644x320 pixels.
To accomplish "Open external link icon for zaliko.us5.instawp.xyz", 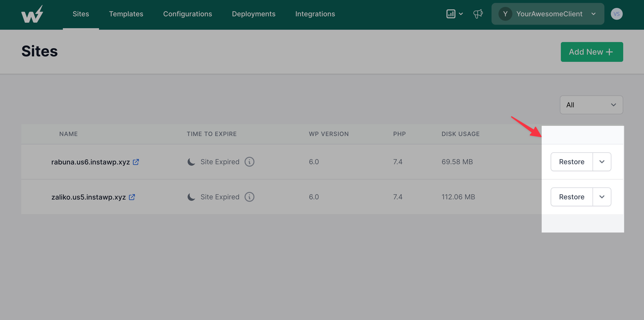I will [132, 197].
